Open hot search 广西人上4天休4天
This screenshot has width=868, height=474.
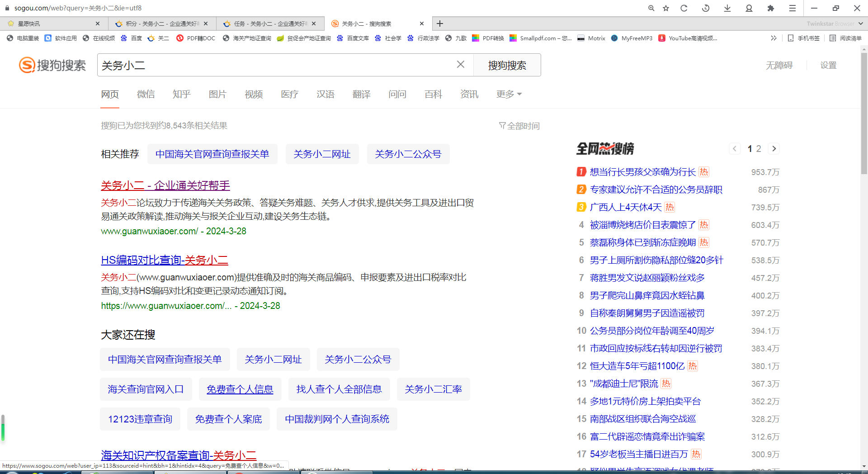626,207
